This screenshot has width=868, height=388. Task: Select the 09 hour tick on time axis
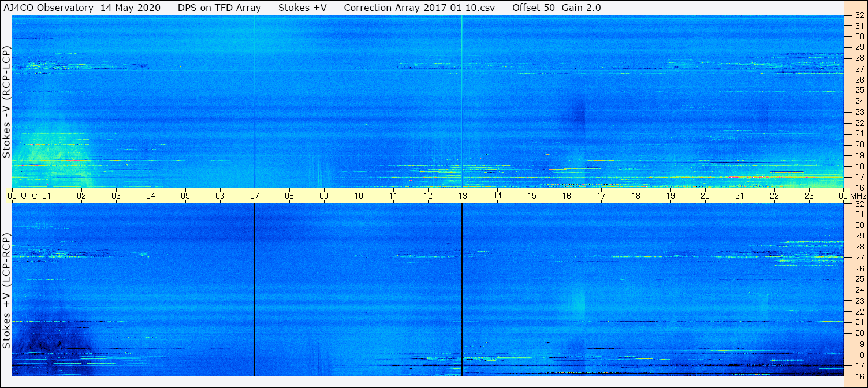pyautogui.click(x=324, y=196)
